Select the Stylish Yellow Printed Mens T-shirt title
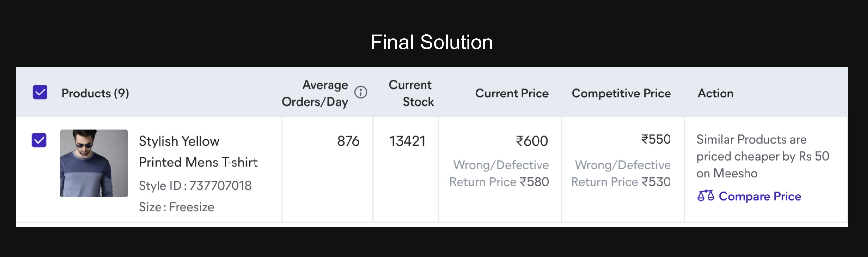Image resolution: width=868 pixels, height=257 pixels. (198, 151)
